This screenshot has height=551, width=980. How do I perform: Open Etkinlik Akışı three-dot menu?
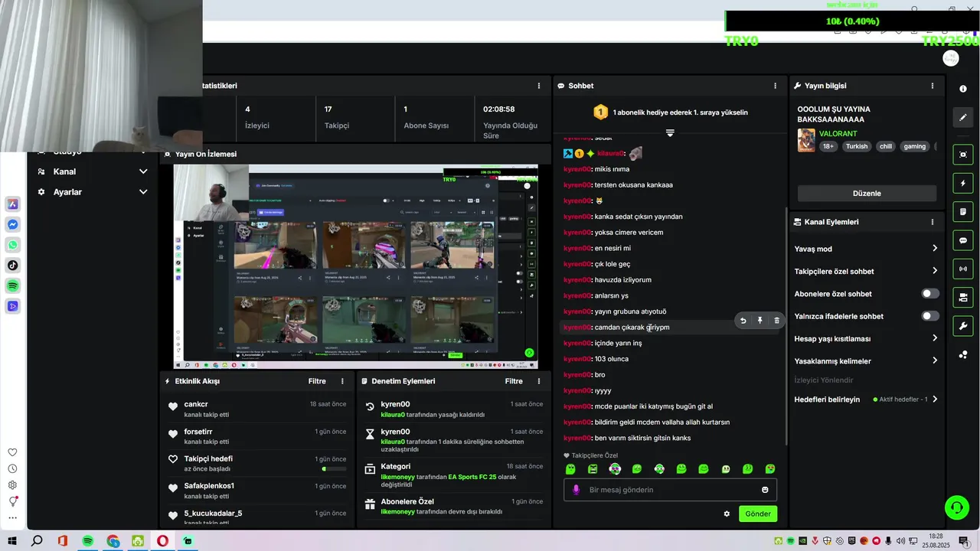click(342, 381)
